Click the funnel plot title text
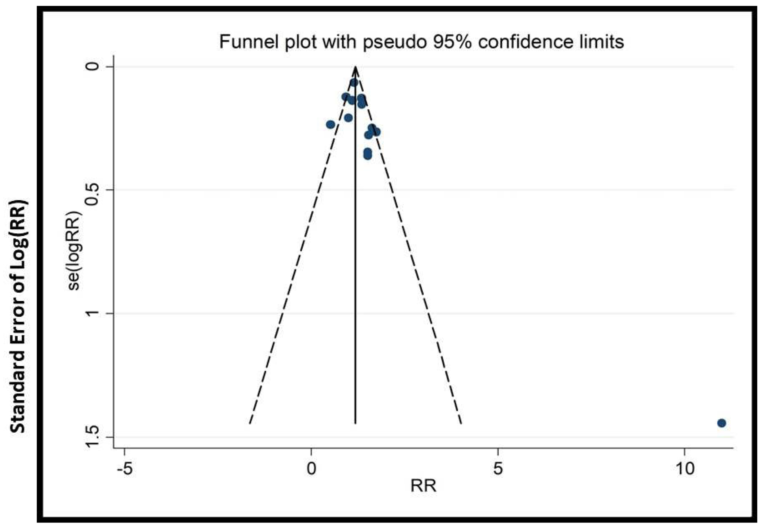Image resolution: width=766 pixels, height=532 pixels. (x=421, y=42)
